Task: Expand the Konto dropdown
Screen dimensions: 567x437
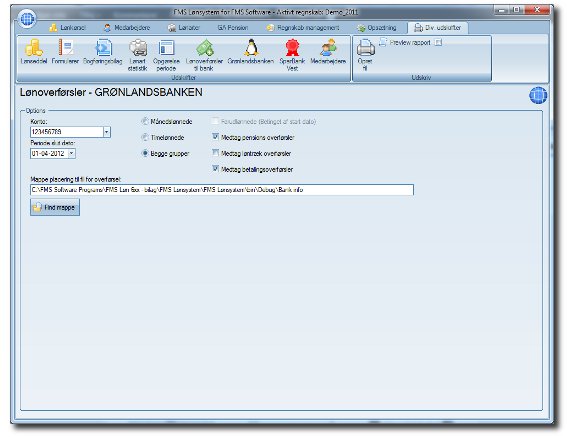Action: tap(106, 132)
